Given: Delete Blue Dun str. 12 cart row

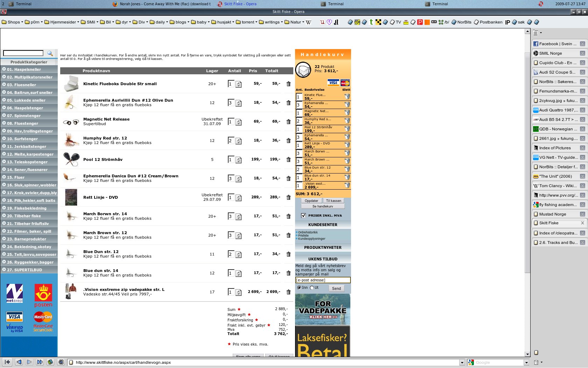Looking at the screenshot, I should pos(288,254).
